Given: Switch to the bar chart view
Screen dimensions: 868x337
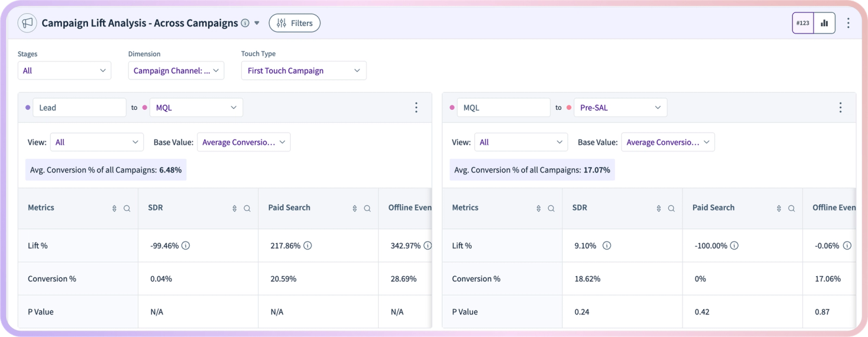Looking at the screenshot, I should [x=824, y=23].
